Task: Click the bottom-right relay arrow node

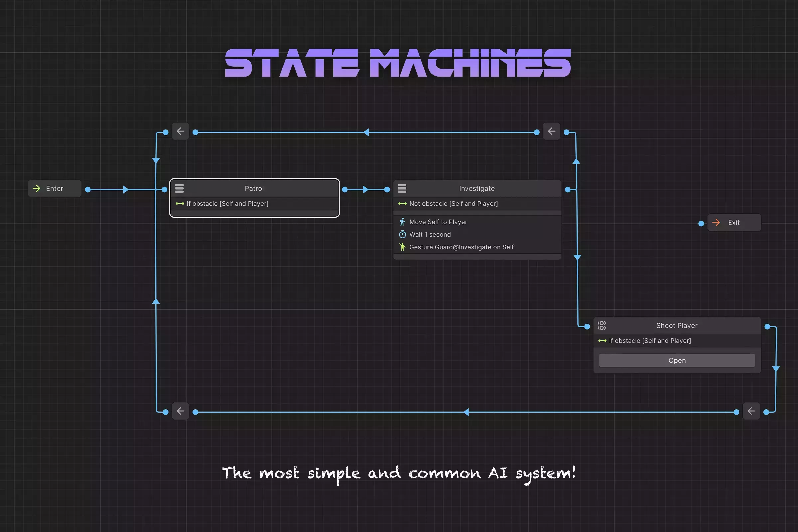Action: [751, 411]
